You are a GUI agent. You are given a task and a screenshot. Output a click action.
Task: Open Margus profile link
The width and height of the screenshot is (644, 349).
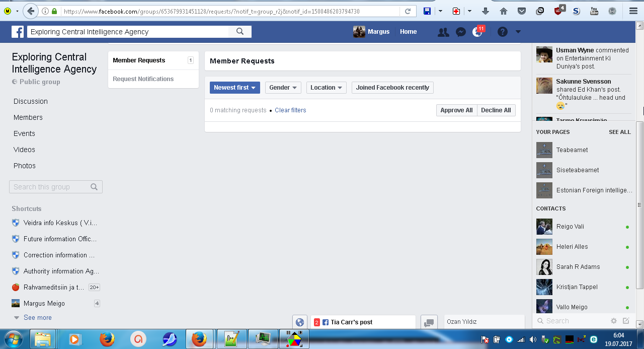(x=371, y=32)
